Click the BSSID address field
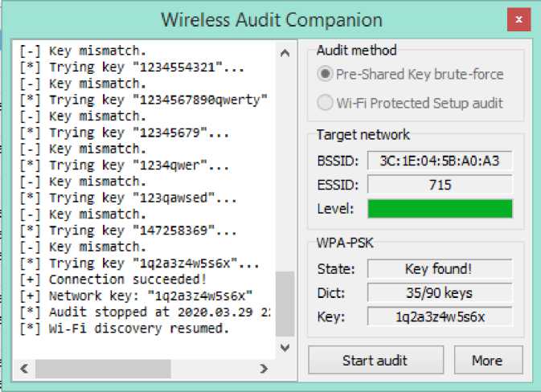Image resolution: width=541 pixels, height=392 pixels. tap(440, 161)
